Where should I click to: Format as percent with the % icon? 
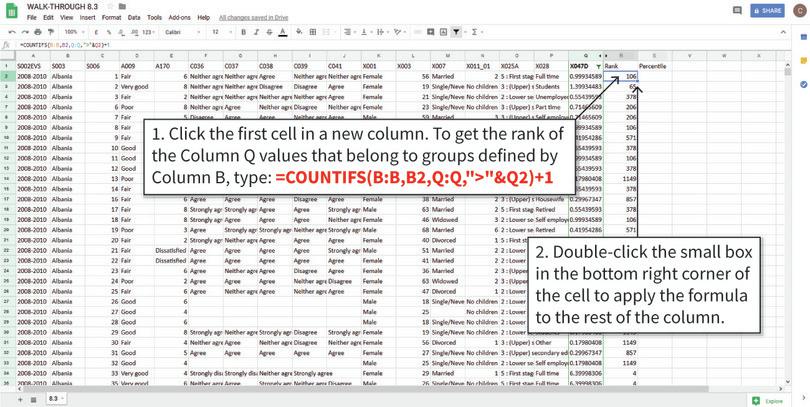click(110, 32)
